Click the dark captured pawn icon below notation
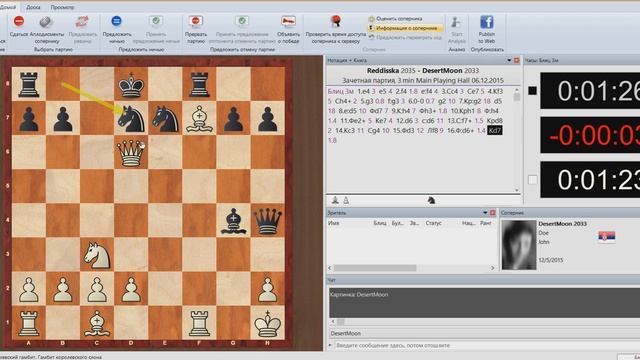The image size is (640, 360). tap(335, 200)
